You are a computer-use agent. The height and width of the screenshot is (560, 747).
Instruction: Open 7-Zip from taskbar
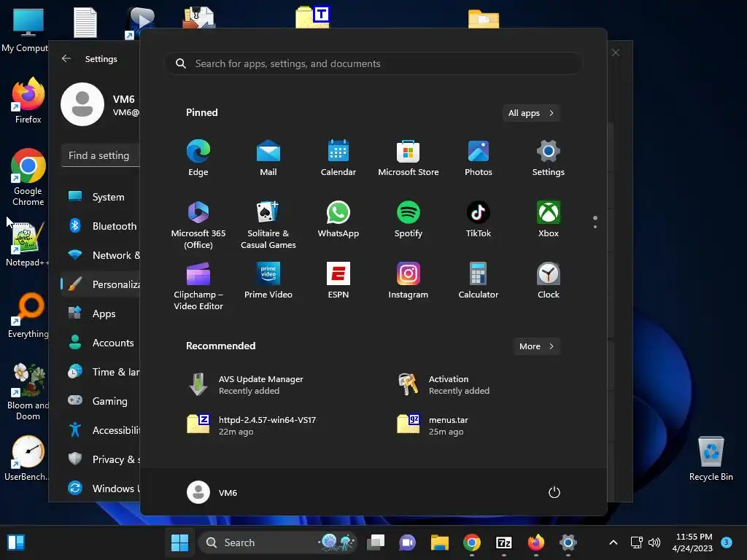point(504,542)
